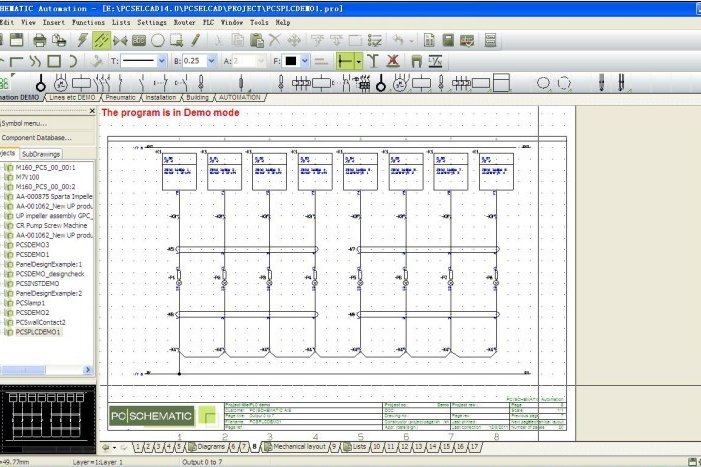Select the curved line tool

(x=35, y=61)
